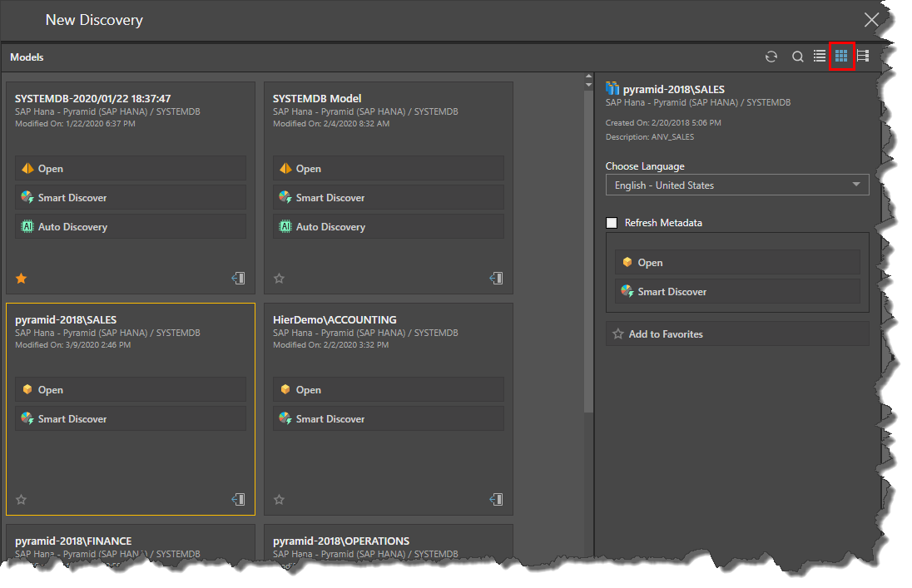
Task: Open SYSTEMDB-2020/01/22 18:37:47 model
Action: tap(131, 168)
